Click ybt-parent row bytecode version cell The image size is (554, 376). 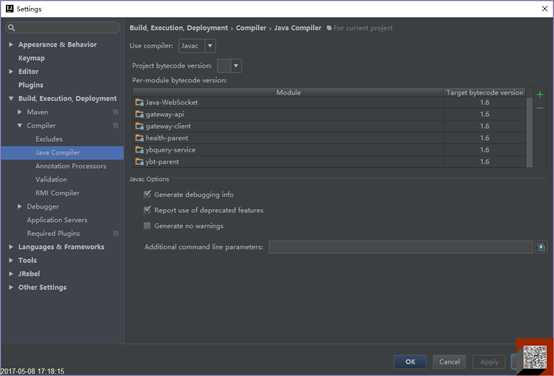(x=484, y=161)
